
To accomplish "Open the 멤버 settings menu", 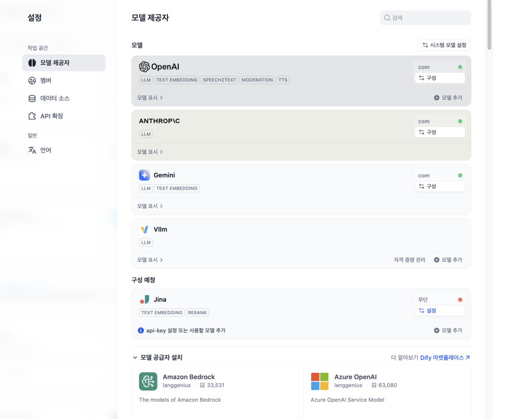I will (46, 80).
